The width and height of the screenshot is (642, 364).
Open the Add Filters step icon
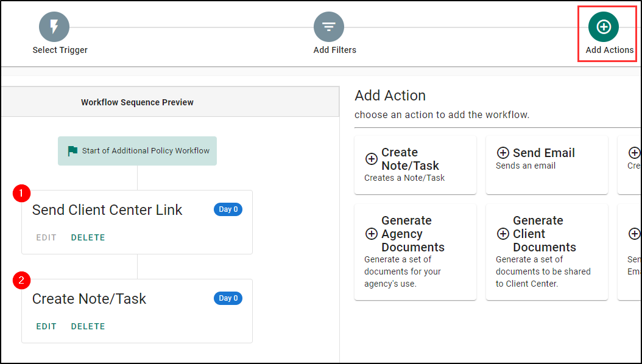[329, 27]
